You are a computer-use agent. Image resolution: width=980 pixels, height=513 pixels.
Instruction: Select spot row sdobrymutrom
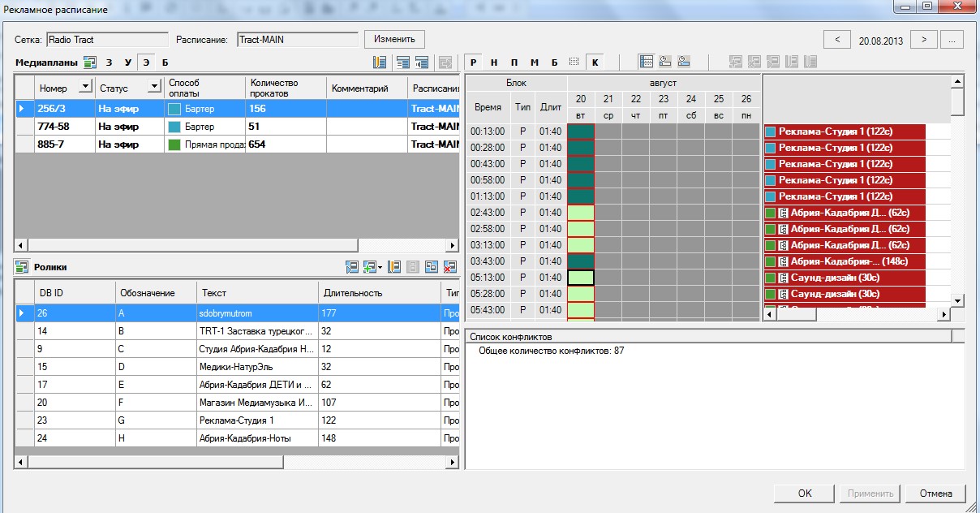click(237, 313)
